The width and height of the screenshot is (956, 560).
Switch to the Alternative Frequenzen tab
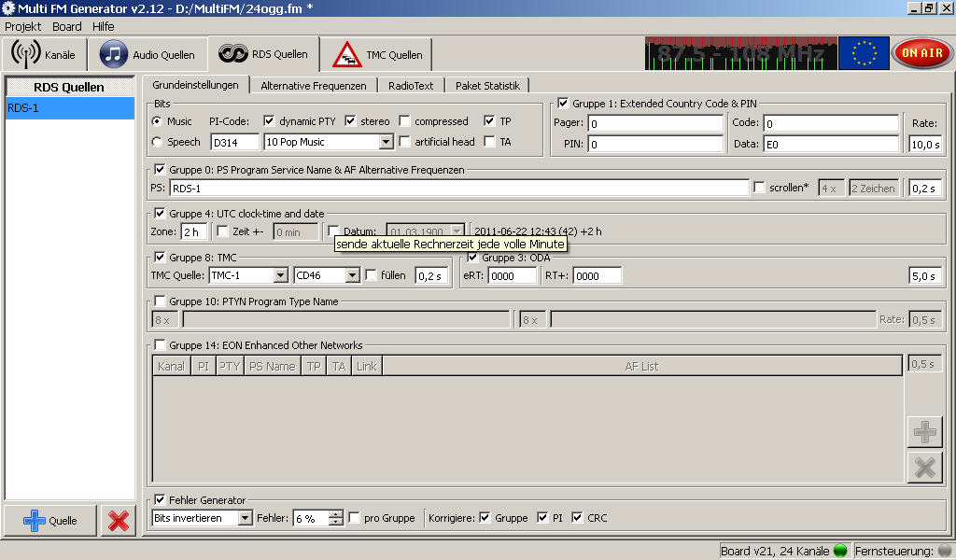314,86
